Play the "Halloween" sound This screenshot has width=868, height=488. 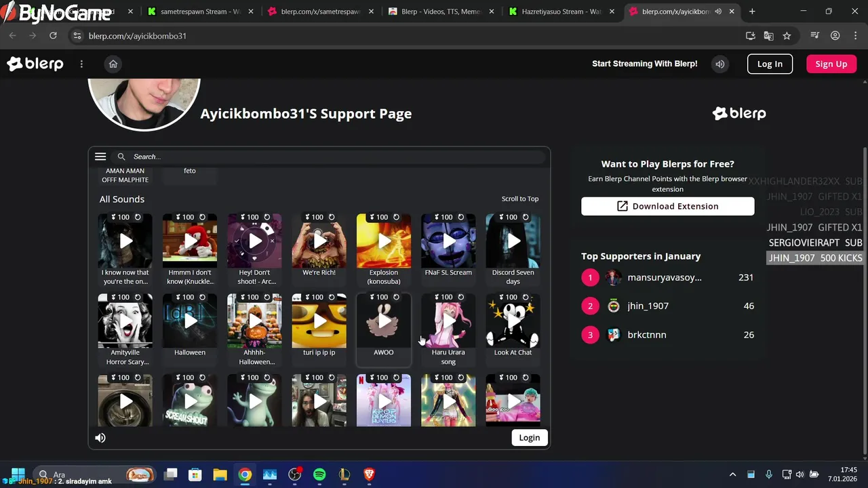190,321
